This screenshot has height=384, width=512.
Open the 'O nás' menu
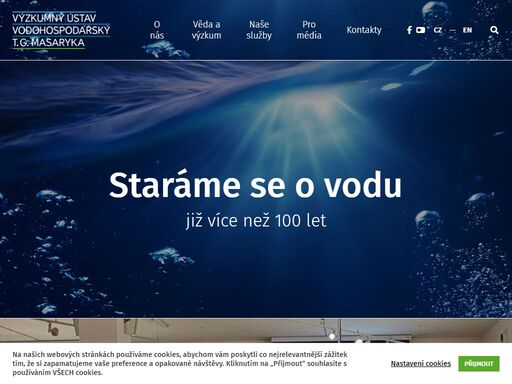157,30
